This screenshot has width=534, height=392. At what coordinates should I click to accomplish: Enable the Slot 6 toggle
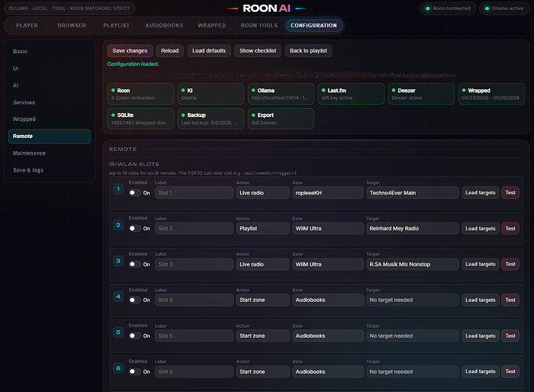point(135,372)
